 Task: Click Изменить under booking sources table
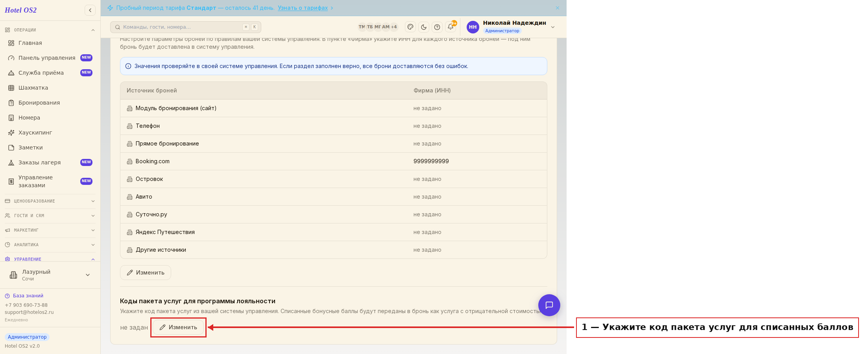[x=146, y=273]
